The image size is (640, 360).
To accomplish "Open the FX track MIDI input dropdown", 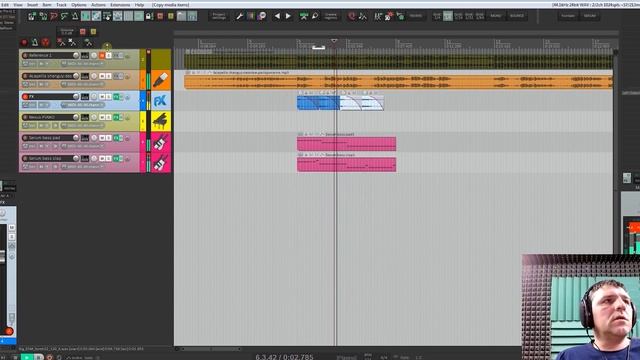I will click(82, 105).
